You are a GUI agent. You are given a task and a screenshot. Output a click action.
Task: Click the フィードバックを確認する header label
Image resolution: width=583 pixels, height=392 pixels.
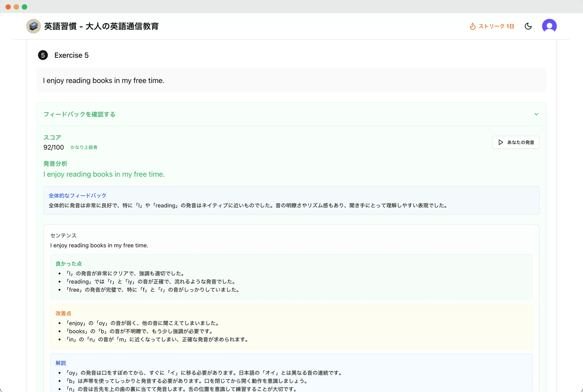tap(79, 115)
